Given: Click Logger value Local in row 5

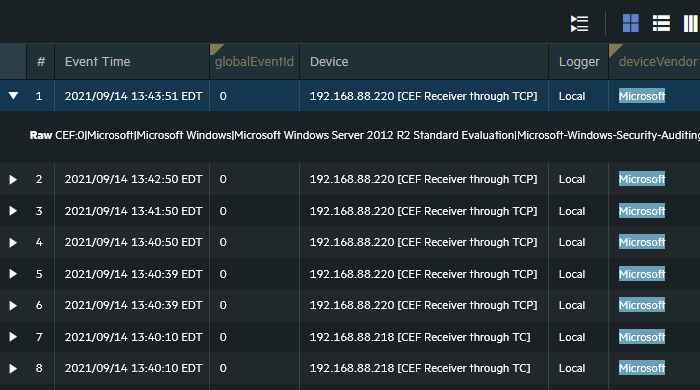Looking at the screenshot, I should pyautogui.click(x=572, y=274).
